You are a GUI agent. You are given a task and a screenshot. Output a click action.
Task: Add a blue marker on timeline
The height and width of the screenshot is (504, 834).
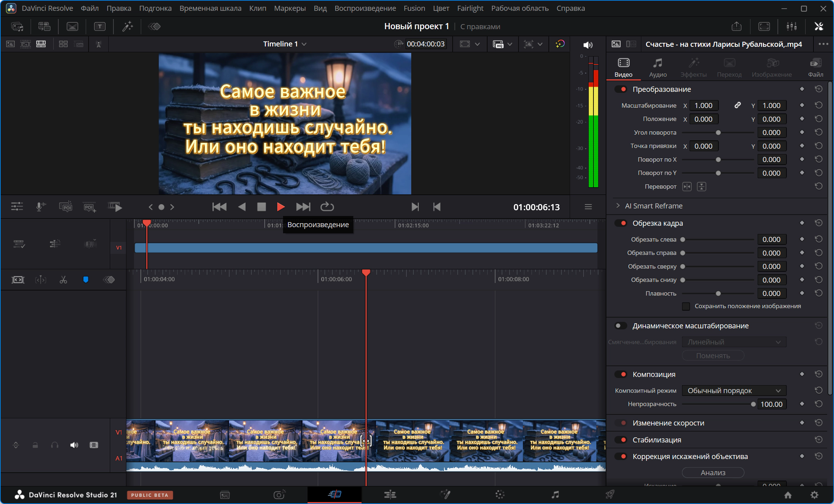click(86, 280)
